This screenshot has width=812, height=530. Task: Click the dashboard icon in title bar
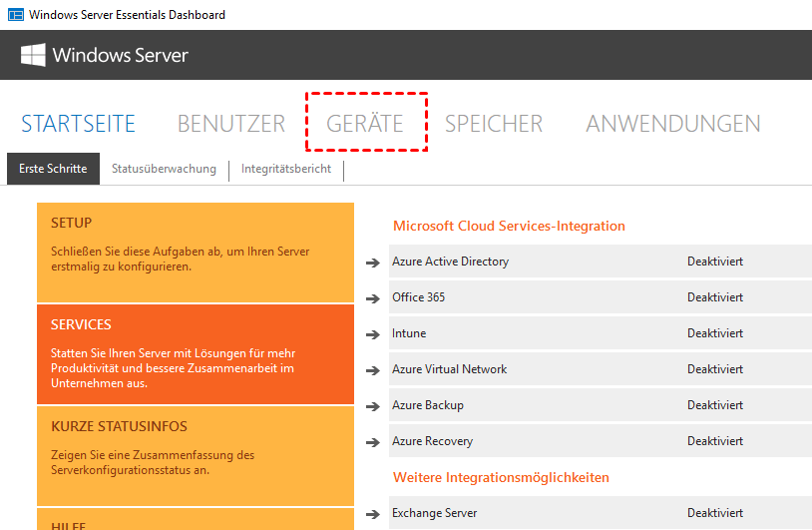pyautogui.click(x=16, y=15)
